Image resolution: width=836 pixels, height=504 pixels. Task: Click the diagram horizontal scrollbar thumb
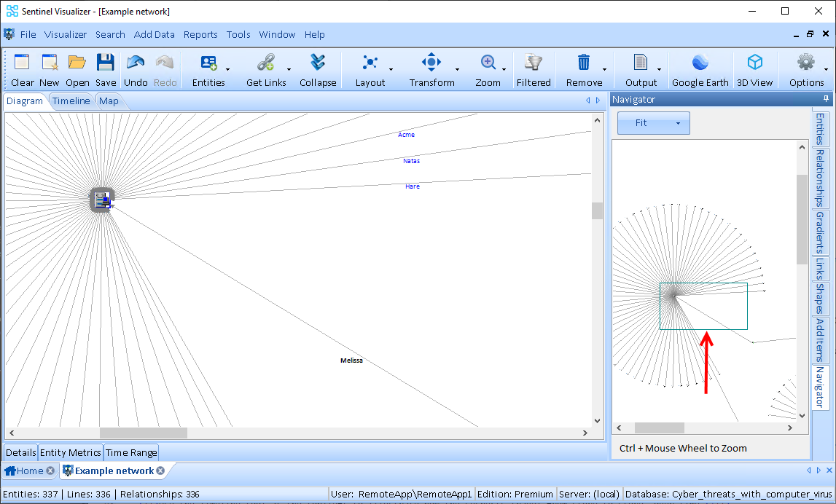click(x=144, y=433)
